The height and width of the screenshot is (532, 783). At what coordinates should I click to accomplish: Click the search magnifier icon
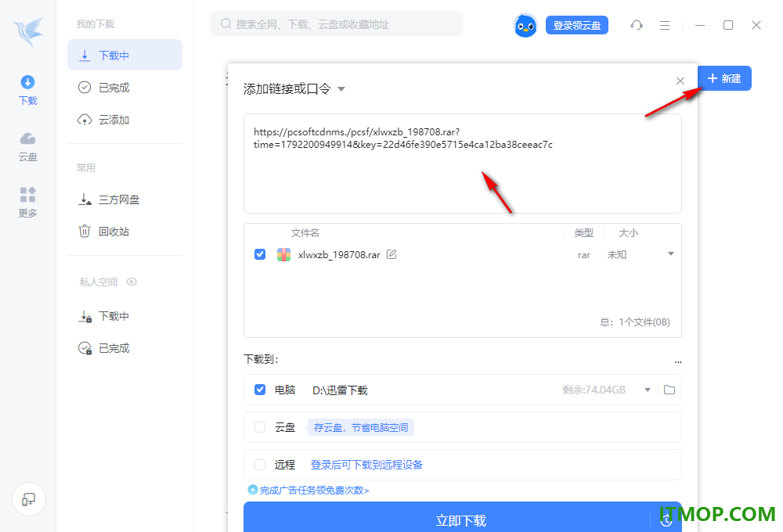[226, 24]
